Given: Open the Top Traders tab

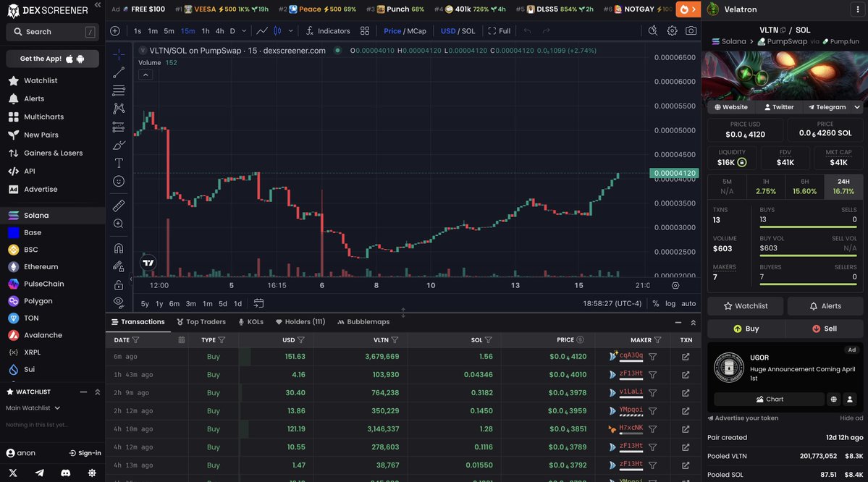Looking at the screenshot, I should pos(201,321).
